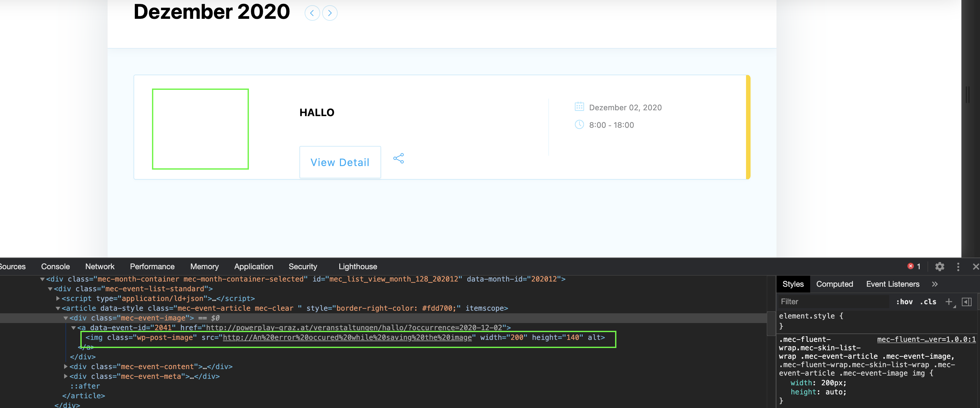Image resolution: width=980 pixels, height=408 pixels.
Task: Open DevTools settings gear icon
Action: coord(939,266)
